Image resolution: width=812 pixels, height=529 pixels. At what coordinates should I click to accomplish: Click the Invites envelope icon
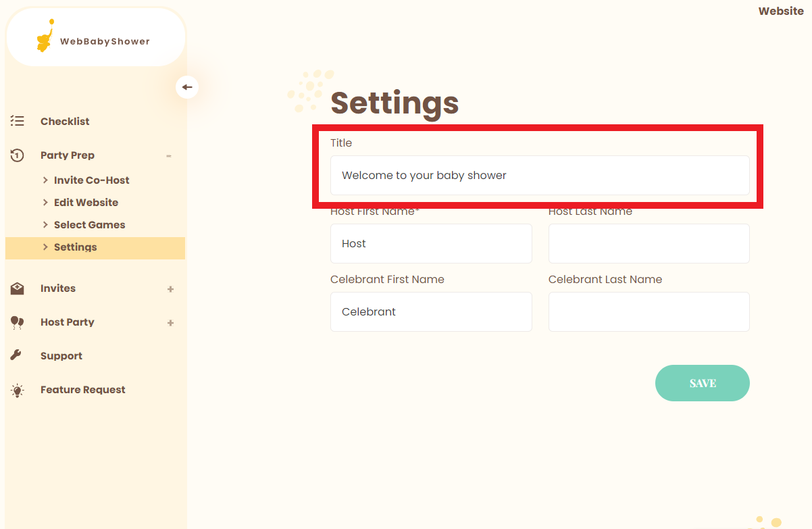pyautogui.click(x=18, y=288)
